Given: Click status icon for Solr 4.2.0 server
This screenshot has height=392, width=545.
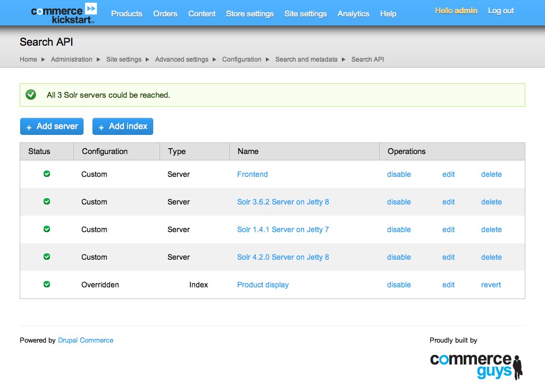Looking at the screenshot, I should 47,257.
